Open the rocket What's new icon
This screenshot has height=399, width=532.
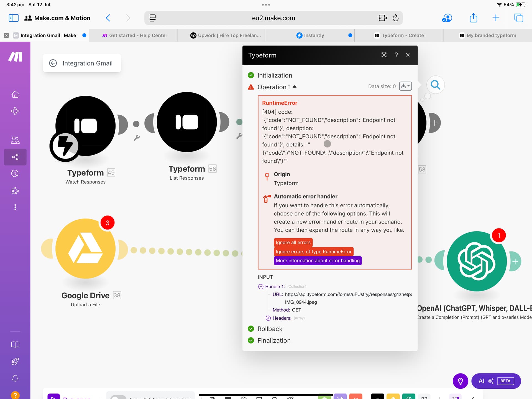pos(15,361)
